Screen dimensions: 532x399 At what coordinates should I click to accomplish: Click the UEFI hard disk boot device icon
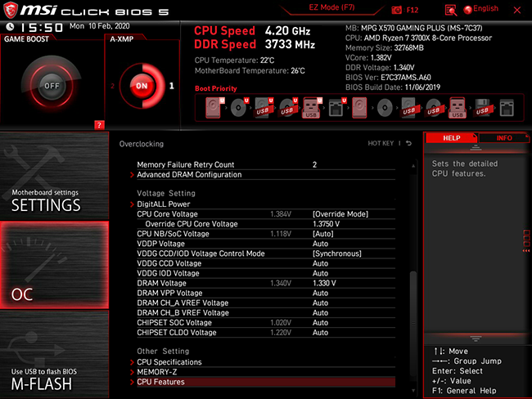point(214,108)
